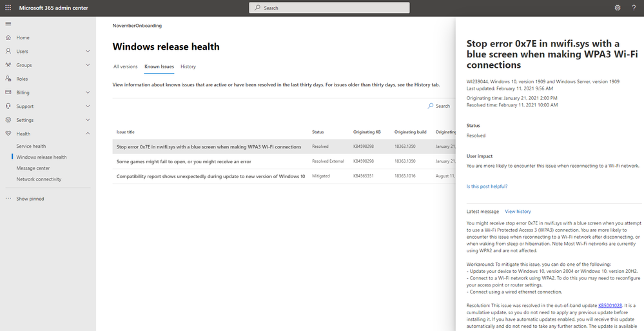The height and width of the screenshot is (331, 644).
Task: Click the Resolved status in first row
Action: [320, 146]
